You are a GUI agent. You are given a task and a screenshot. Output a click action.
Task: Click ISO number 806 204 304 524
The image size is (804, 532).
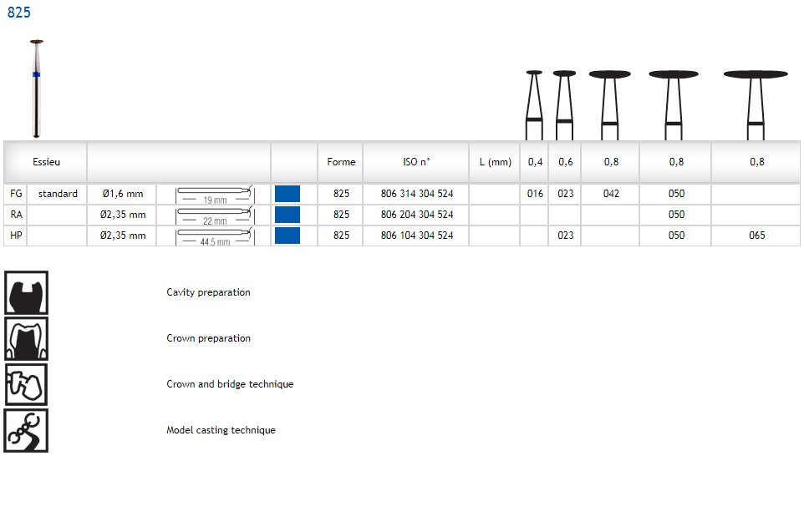(x=417, y=215)
